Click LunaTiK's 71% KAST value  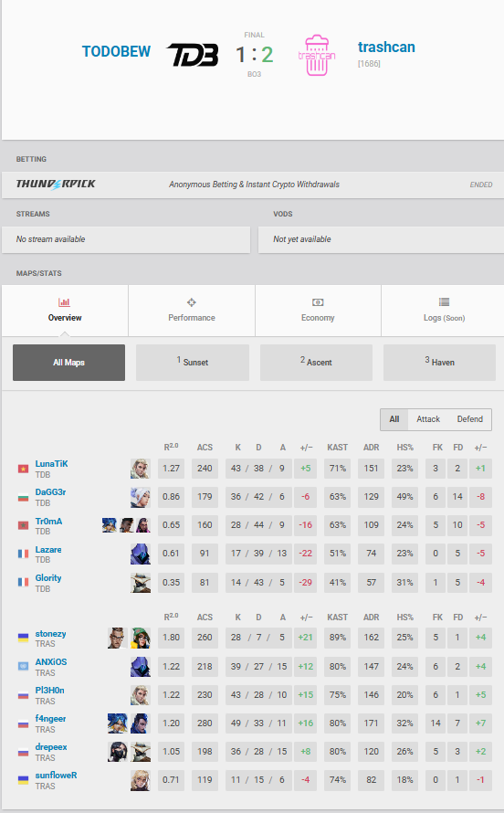338,469
